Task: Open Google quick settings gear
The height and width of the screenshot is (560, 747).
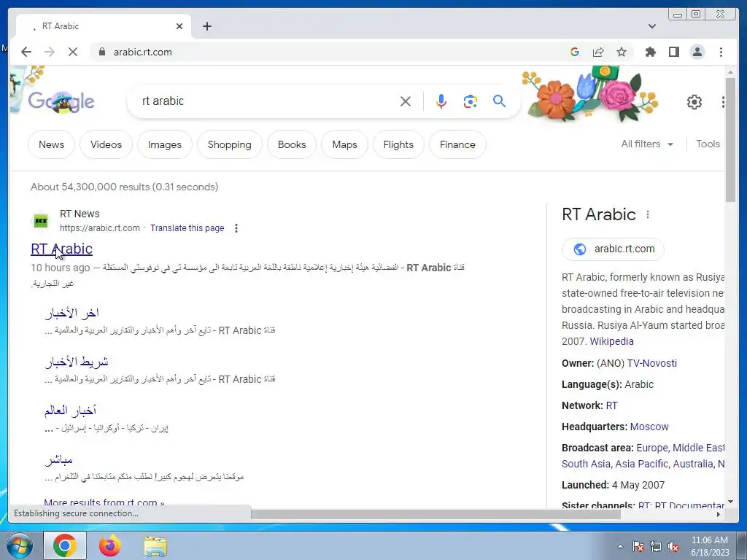Action: [694, 101]
